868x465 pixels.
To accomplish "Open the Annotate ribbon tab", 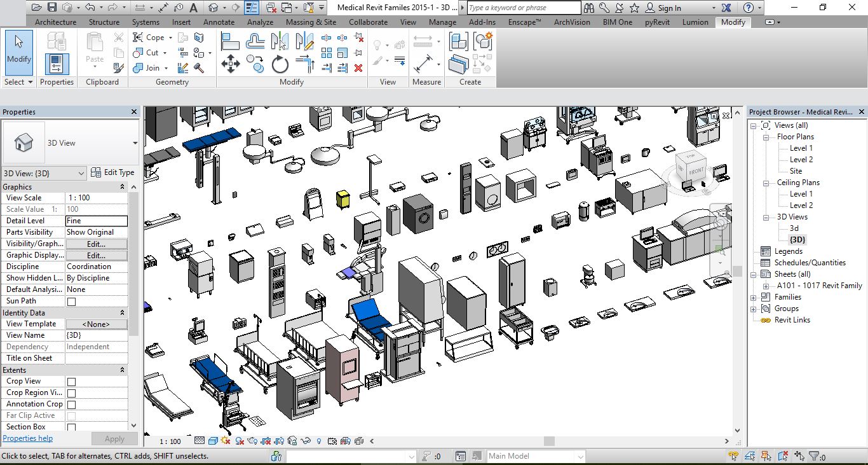I will (219, 22).
